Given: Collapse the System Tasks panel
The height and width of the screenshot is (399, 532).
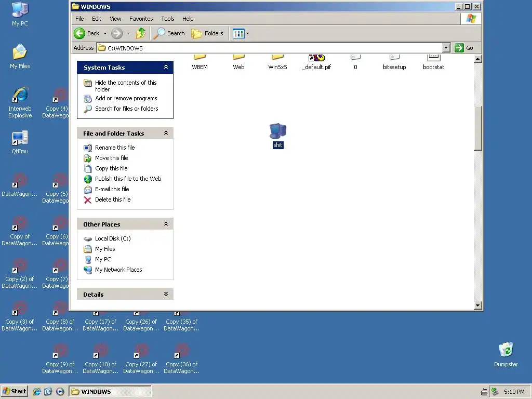Looking at the screenshot, I should pos(166,67).
